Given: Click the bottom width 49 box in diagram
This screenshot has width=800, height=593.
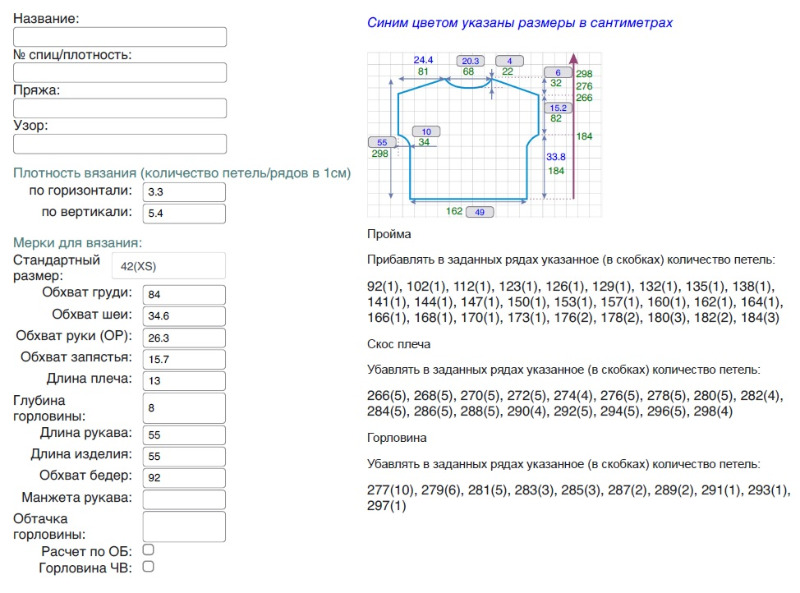Looking at the screenshot, I should tap(481, 212).
